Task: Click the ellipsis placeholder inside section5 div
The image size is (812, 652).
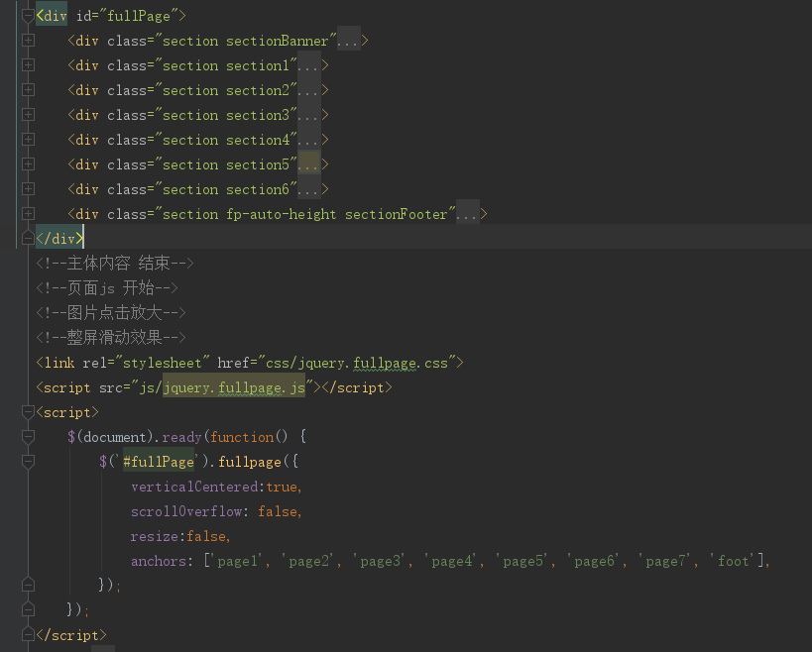Action: (x=308, y=164)
